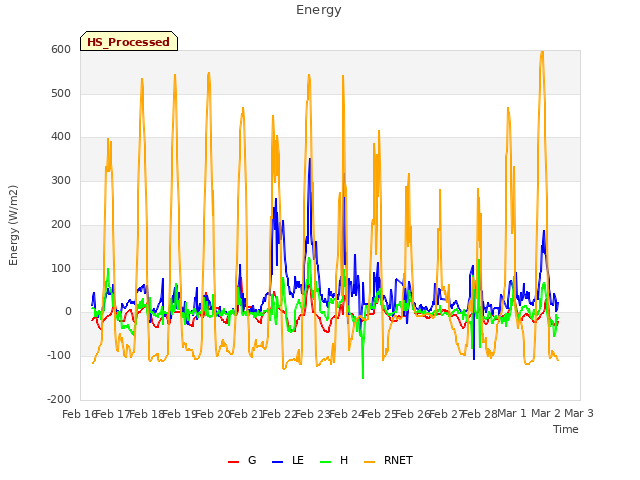Viewport: 640px width, 480px height.
Task: Click the Energy (W/m2) y-axis label
Action: click(13, 225)
